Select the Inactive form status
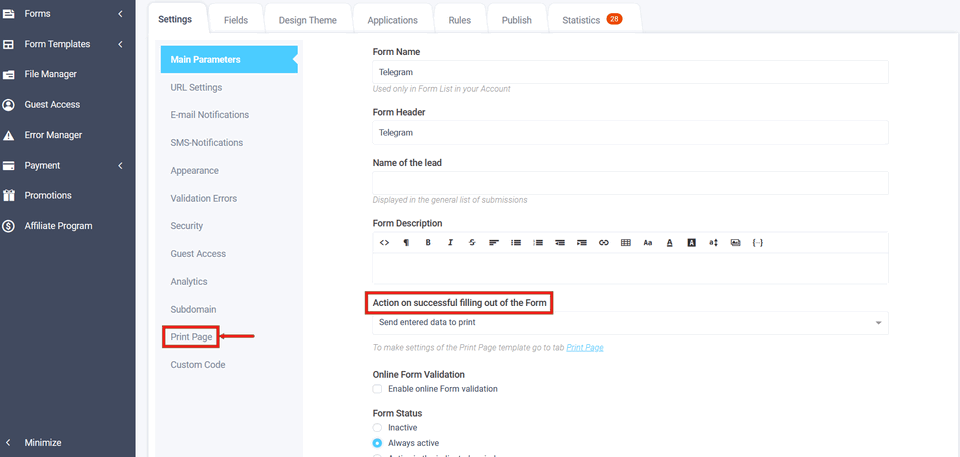The image size is (960, 457). point(378,428)
